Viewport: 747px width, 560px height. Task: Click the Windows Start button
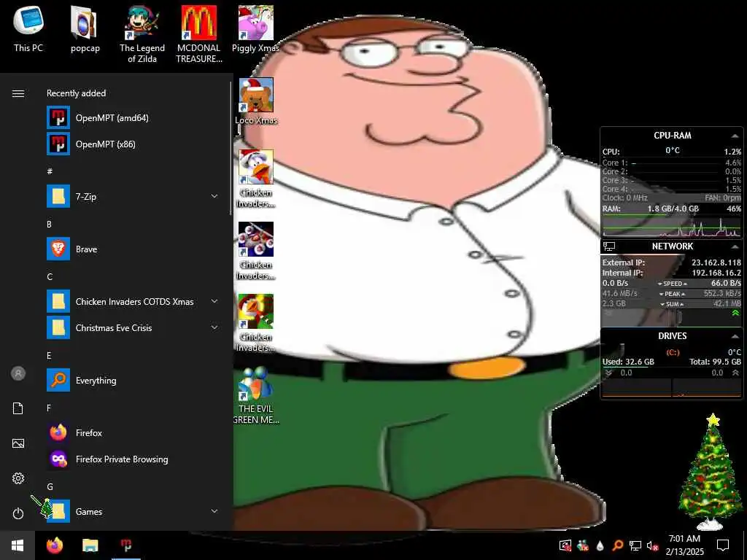18,545
